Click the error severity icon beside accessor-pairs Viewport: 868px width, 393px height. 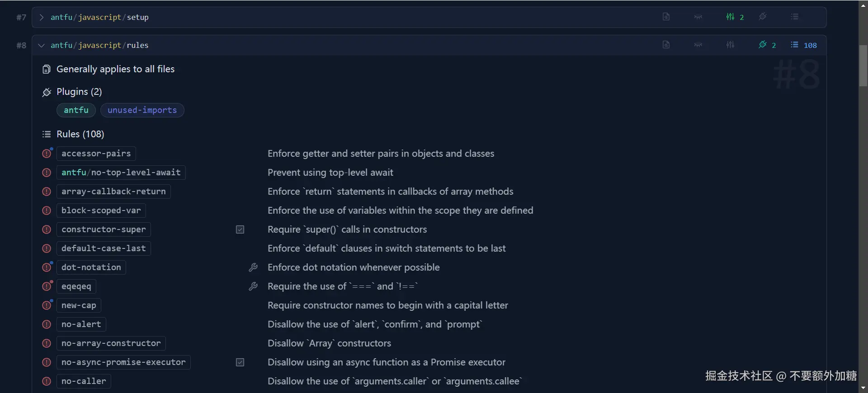pyautogui.click(x=47, y=154)
